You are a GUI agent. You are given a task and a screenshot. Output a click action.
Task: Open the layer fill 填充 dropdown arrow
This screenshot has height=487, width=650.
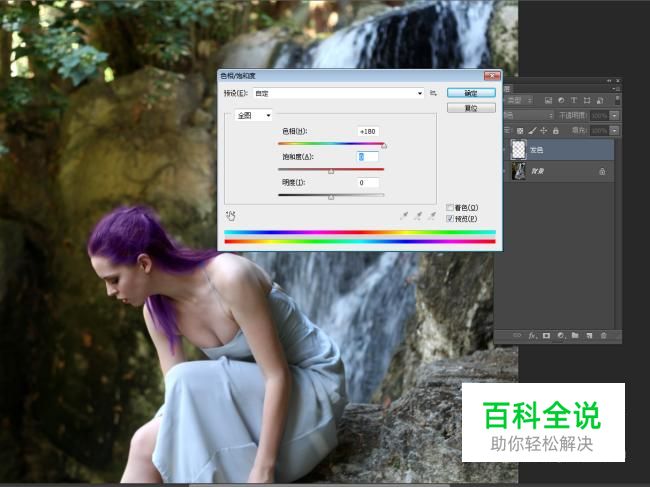(615, 131)
